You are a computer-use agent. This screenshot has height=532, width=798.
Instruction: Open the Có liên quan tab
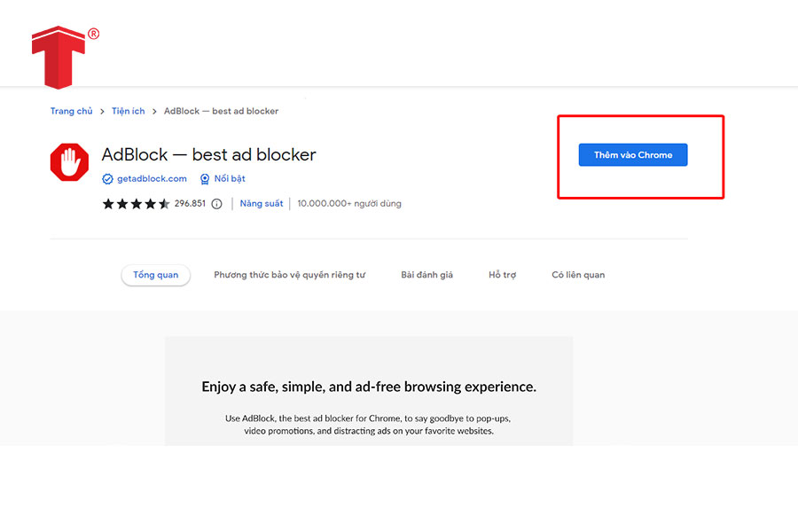[x=578, y=275]
